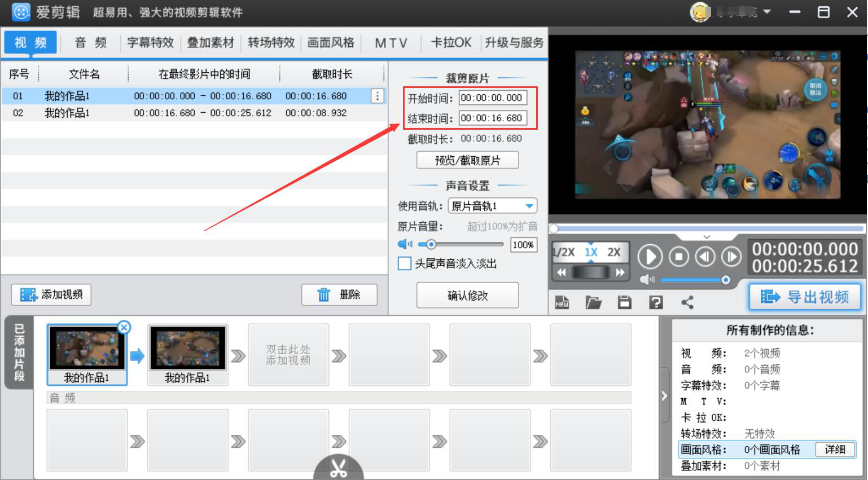Switch to the MTV tab
868x480 pixels.
[391, 43]
